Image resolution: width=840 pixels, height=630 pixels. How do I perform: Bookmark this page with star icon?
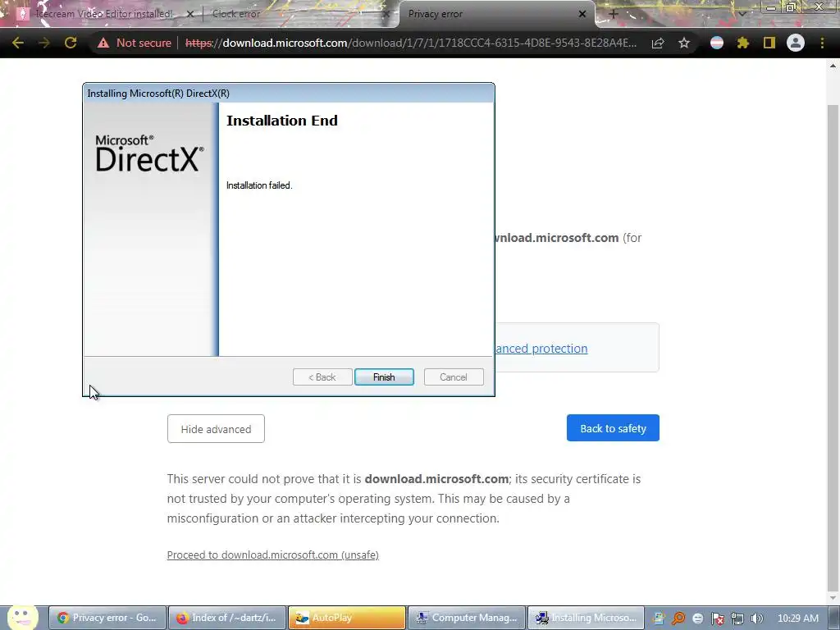684,43
